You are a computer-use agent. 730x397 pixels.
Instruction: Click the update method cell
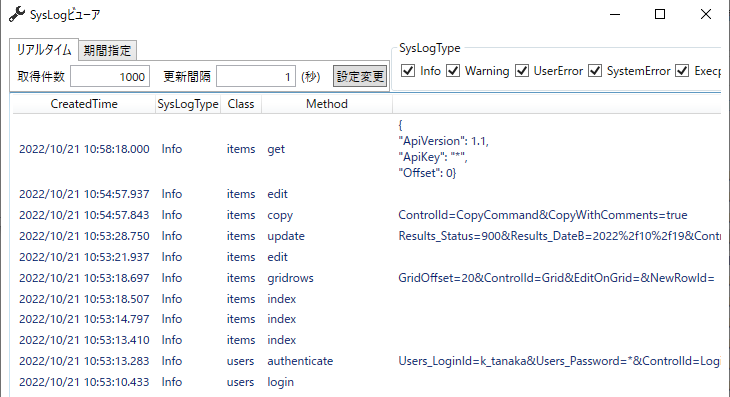286,236
